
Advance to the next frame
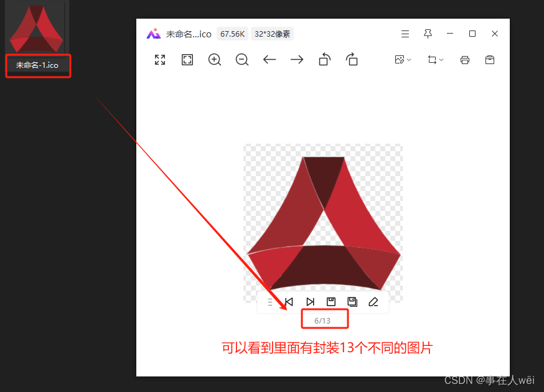tap(310, 302)
